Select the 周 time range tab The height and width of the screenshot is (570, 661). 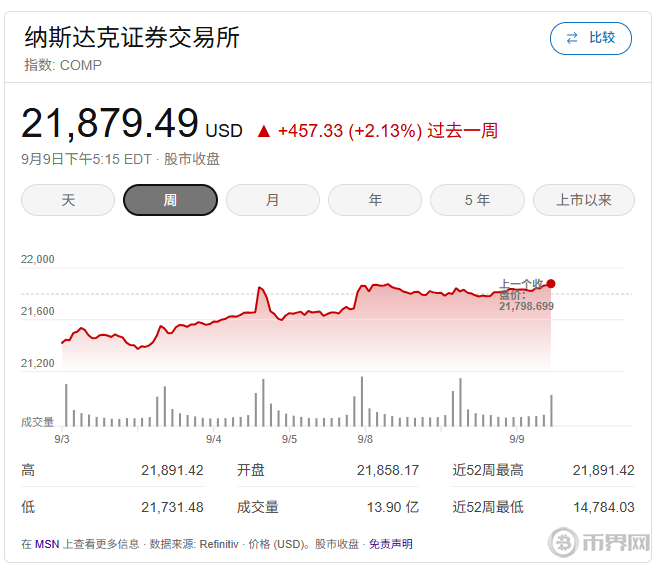point(170,200)
